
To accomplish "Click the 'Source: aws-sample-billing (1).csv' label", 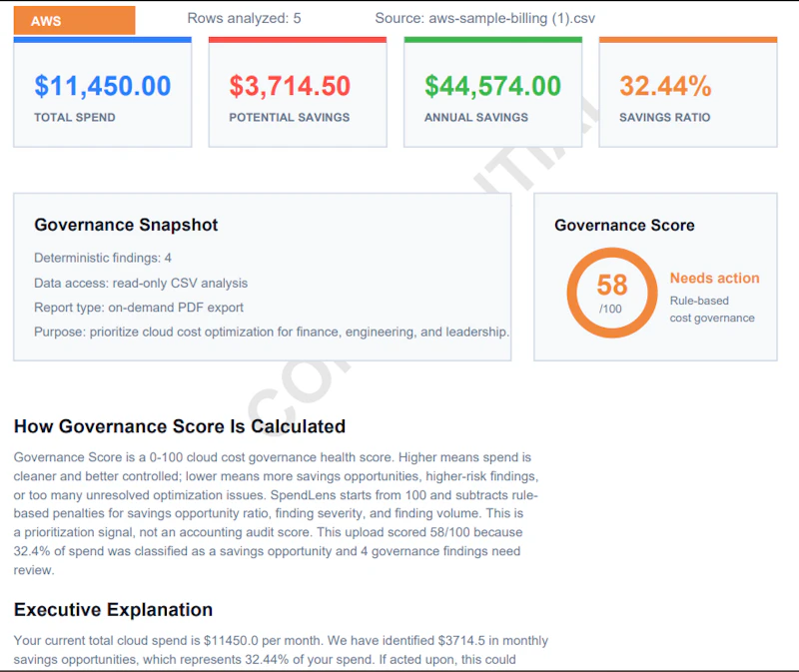I will pos(484,18).
